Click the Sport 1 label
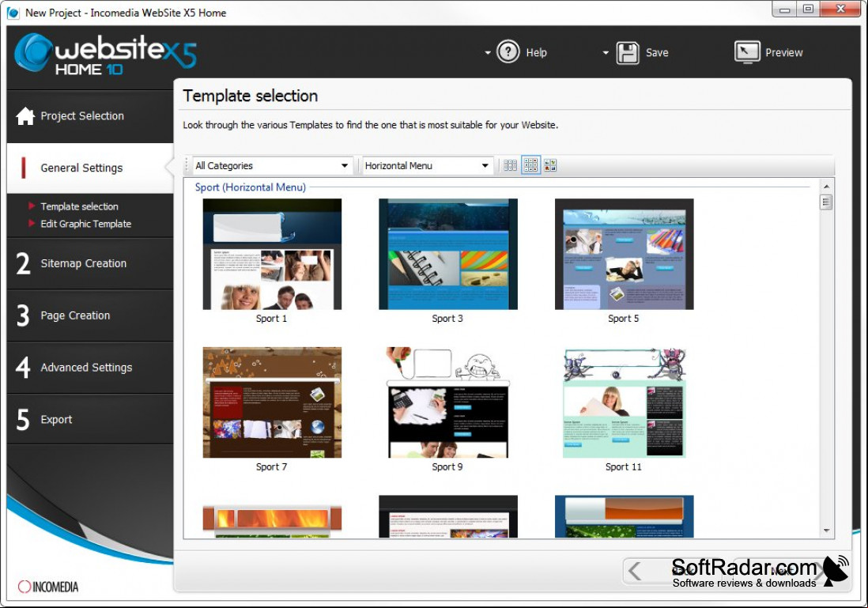Screen dimensions: 868x608 tap(271, 319)
